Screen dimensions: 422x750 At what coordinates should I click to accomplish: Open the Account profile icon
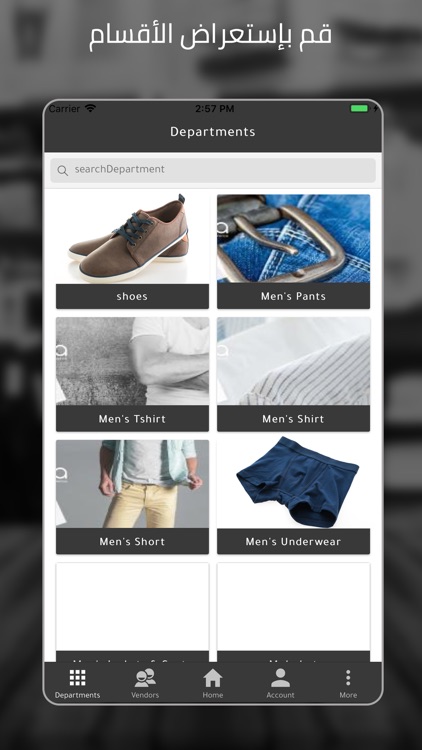(280, 677)
